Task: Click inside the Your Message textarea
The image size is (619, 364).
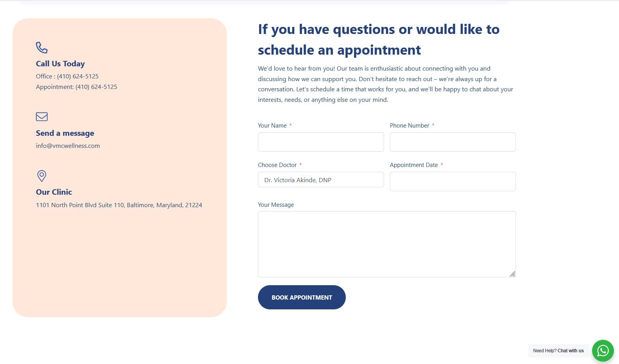Action: pyautogui.click(x=386, y=244)
